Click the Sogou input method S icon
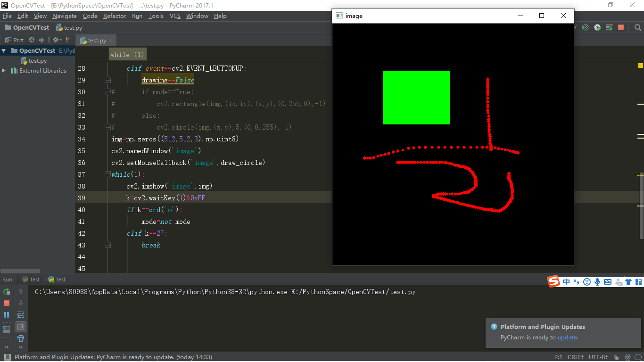Image resolution: width=644 pixels, height=362 pixels. (553, 281)
